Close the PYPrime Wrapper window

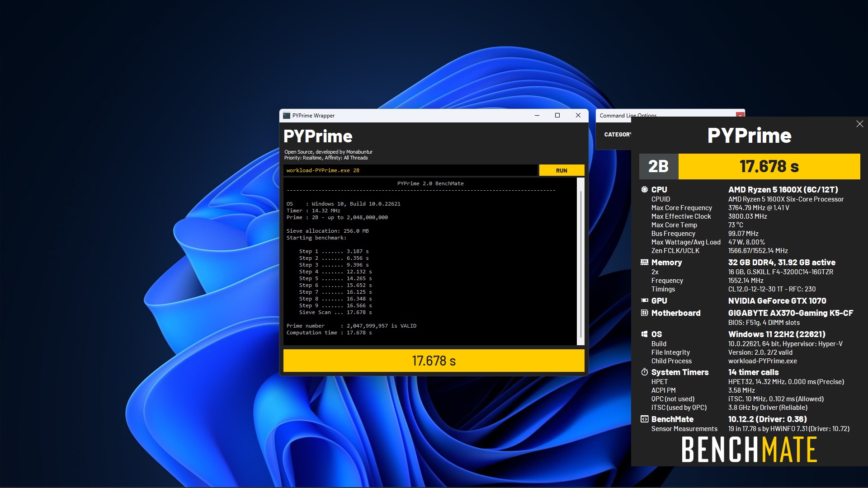[x=578, y=116]
